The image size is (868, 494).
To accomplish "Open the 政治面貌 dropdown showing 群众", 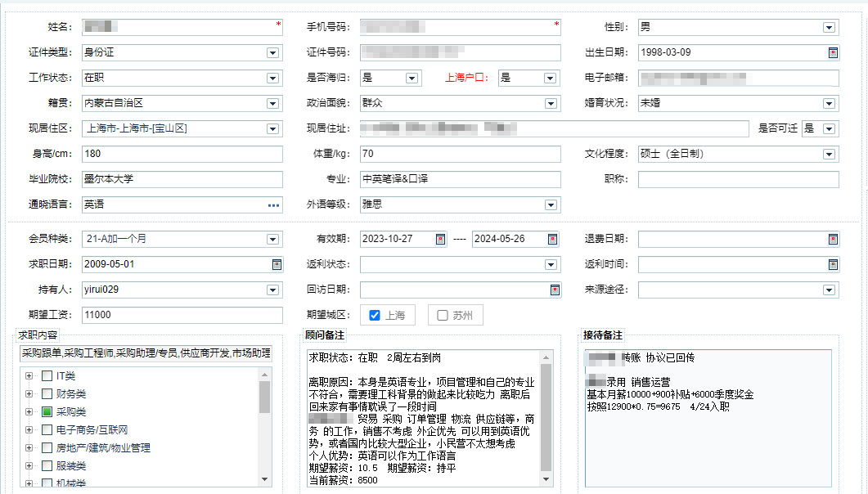I will tap(551, 103).
